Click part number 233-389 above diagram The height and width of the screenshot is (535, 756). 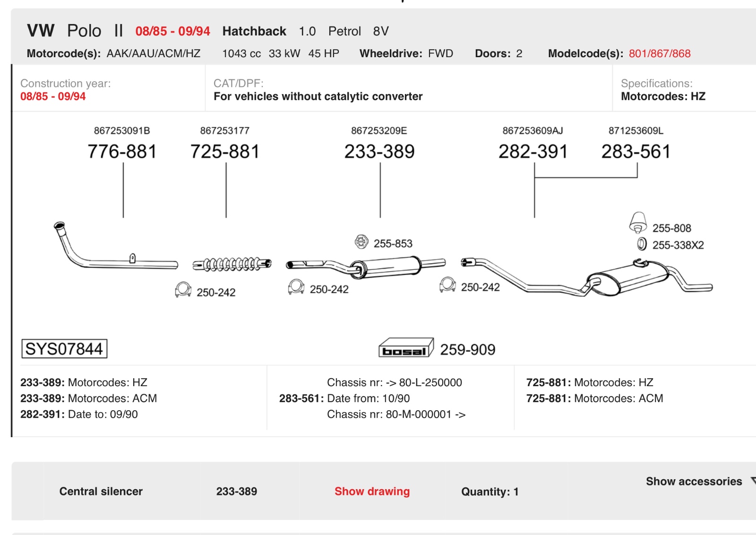(x=379, y=152)
